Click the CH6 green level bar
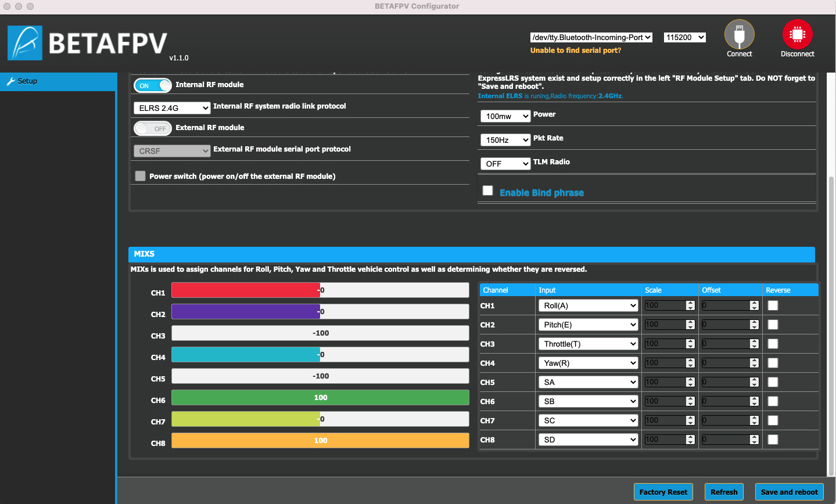This screenshot has width=836, height=504. tap(320, 398)
